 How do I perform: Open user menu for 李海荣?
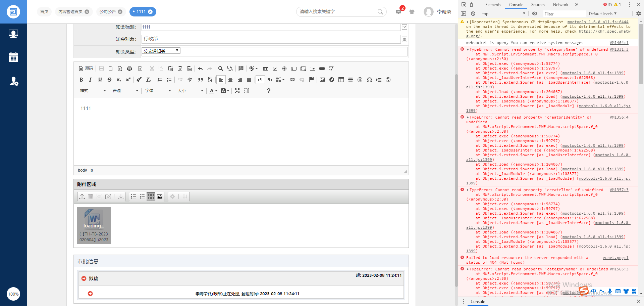coord(437,12)
